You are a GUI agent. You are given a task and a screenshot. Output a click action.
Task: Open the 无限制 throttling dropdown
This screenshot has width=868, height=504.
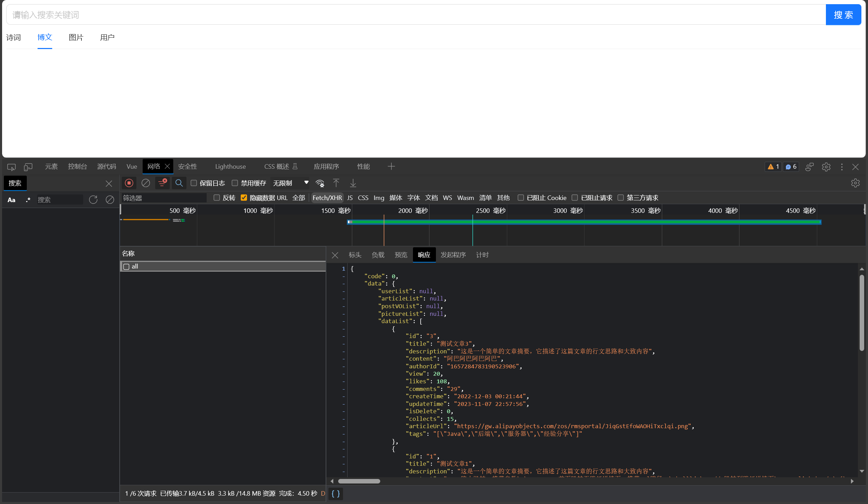pos(290,183)
